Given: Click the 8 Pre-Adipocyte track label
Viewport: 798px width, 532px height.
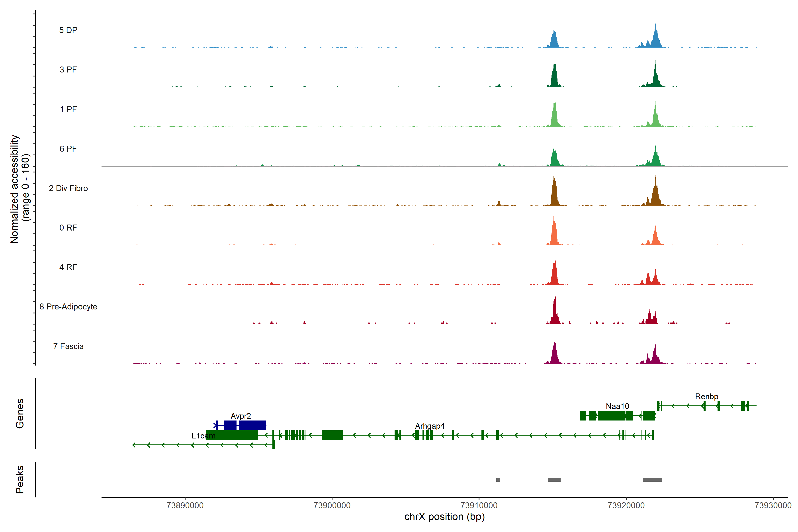Looking at the screenshot, I should coord(68,307).
